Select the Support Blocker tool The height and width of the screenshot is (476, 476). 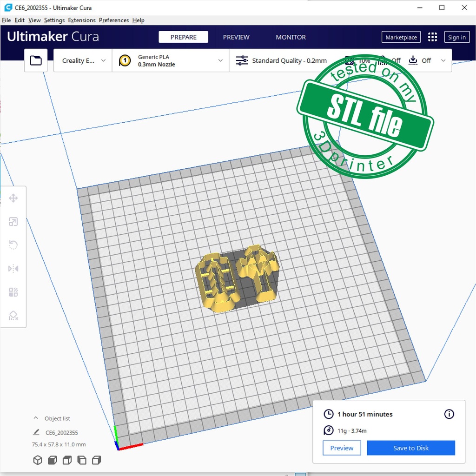(x=13, y=316)
